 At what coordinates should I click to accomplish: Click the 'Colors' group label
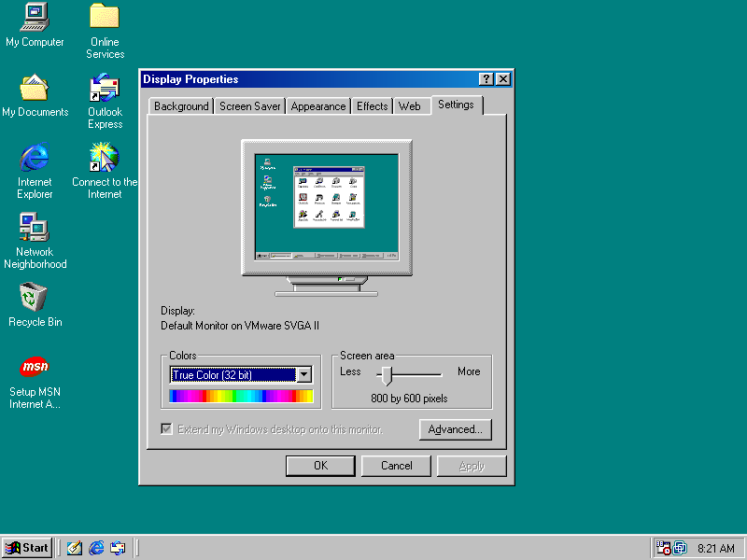tap(182, 356)
